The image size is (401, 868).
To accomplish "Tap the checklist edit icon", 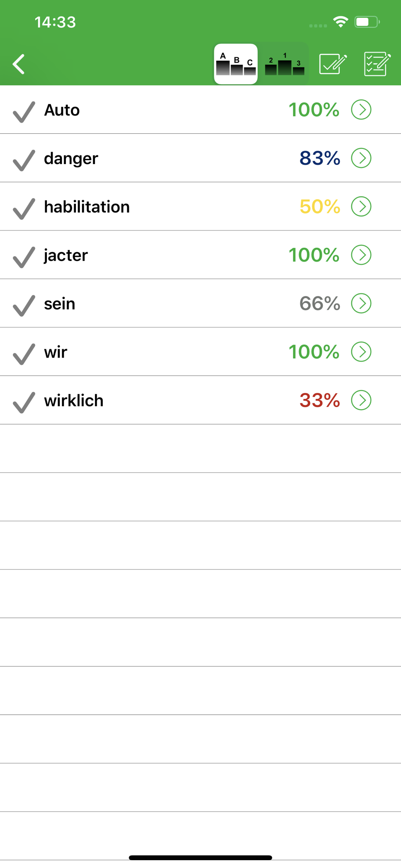I will coord(377,64).
